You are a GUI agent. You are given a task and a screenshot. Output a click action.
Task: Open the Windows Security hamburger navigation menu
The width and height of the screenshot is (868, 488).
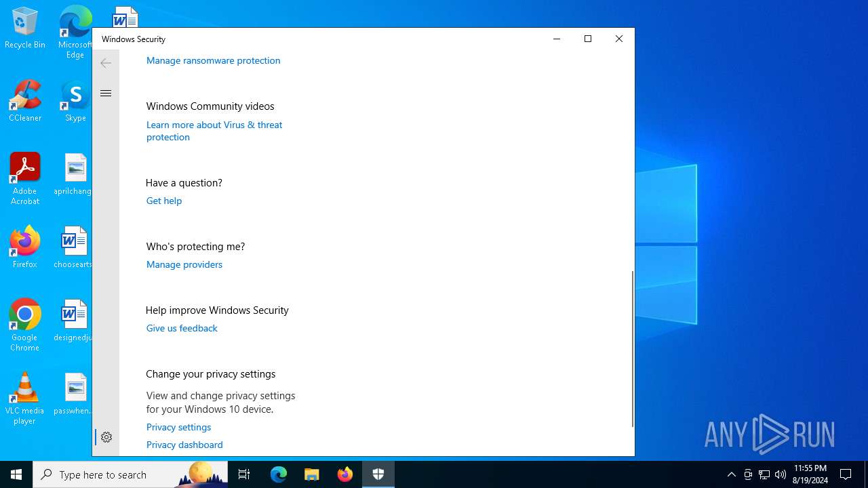click(x=106, y=94)
